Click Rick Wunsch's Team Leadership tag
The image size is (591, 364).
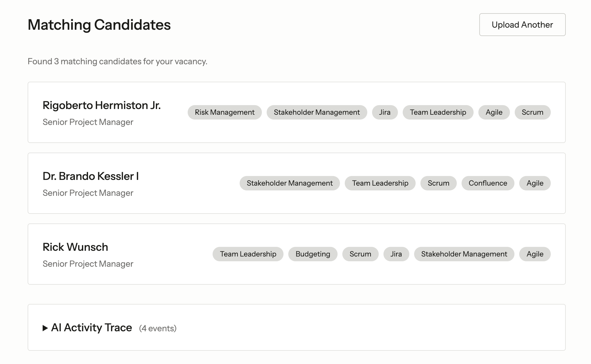click(248, 254)
